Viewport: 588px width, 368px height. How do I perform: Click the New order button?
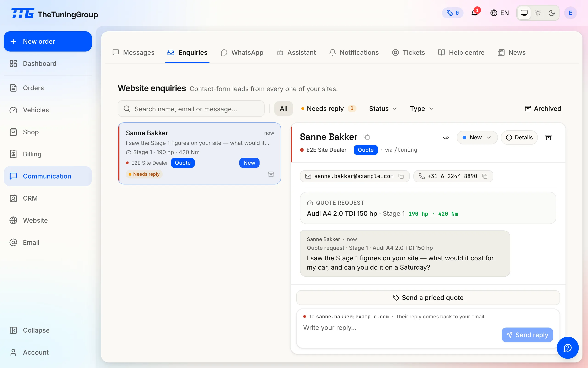(x=48, y=41)
